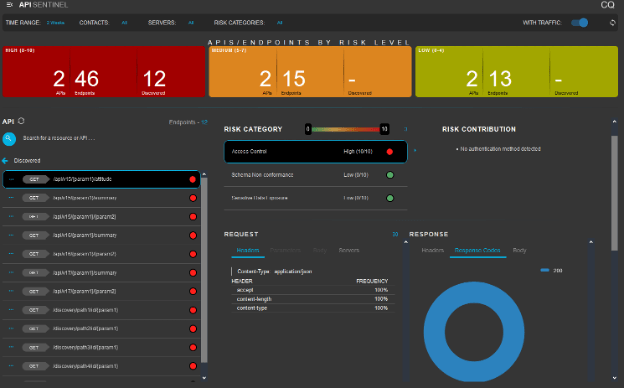Click the back arrow beside Discovered
This screenshot has height=388, width=624.
click(5, 161)
